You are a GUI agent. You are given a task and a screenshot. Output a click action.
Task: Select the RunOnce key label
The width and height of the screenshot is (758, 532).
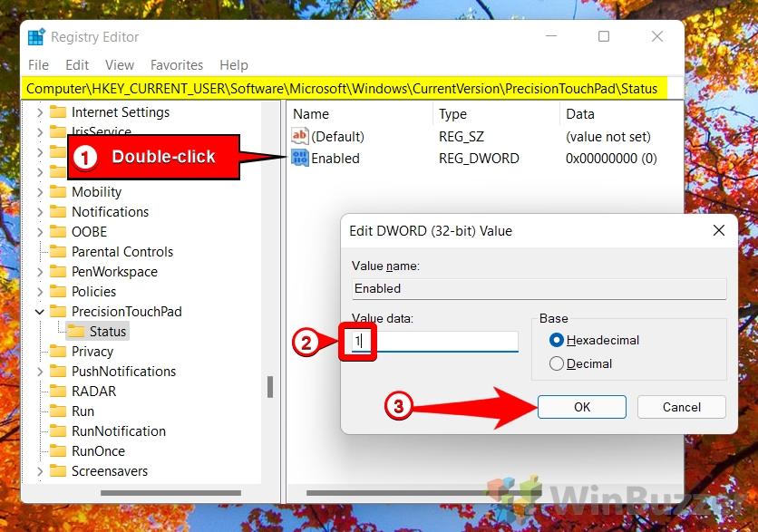pyautogui.click(x=98, y=450)
